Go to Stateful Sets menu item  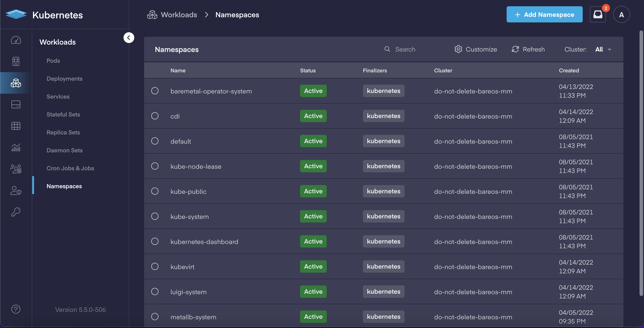coord(63,114)
